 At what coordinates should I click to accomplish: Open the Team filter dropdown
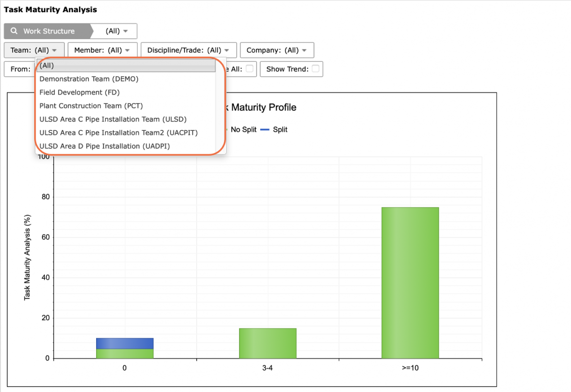(34, 50)
